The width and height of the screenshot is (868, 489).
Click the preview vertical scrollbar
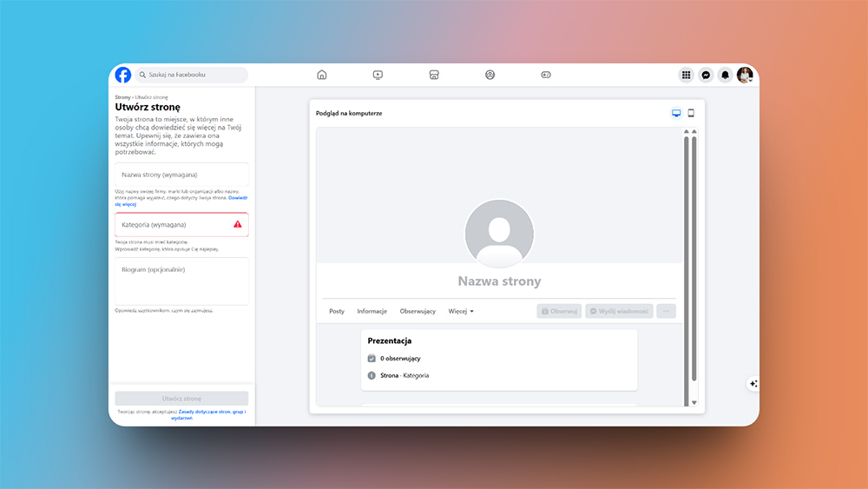tap(686, 261)
